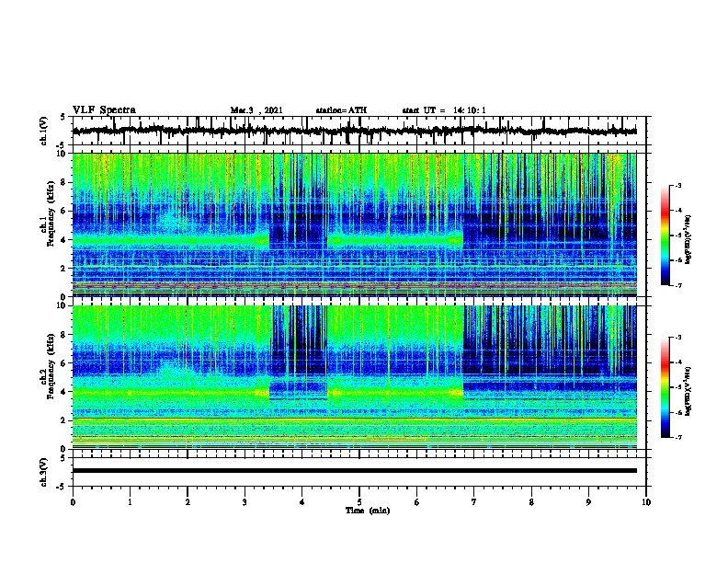The height and width of the screenshot is (563, 728).
Task: Click time axis tick label "1"
Action: pos(130,502)
